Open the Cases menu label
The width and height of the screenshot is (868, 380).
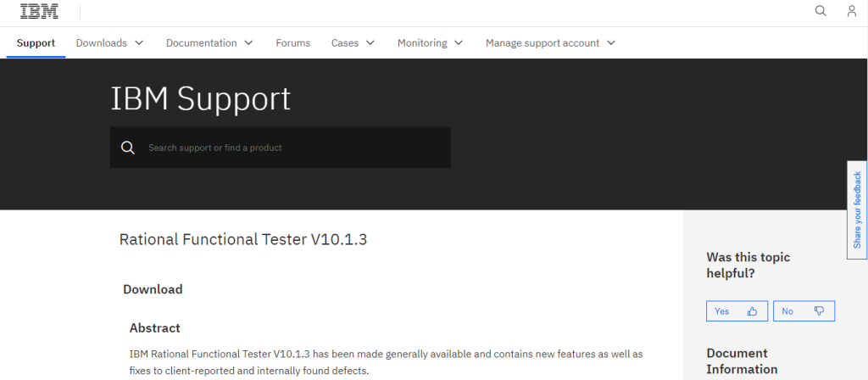(345, 42)
